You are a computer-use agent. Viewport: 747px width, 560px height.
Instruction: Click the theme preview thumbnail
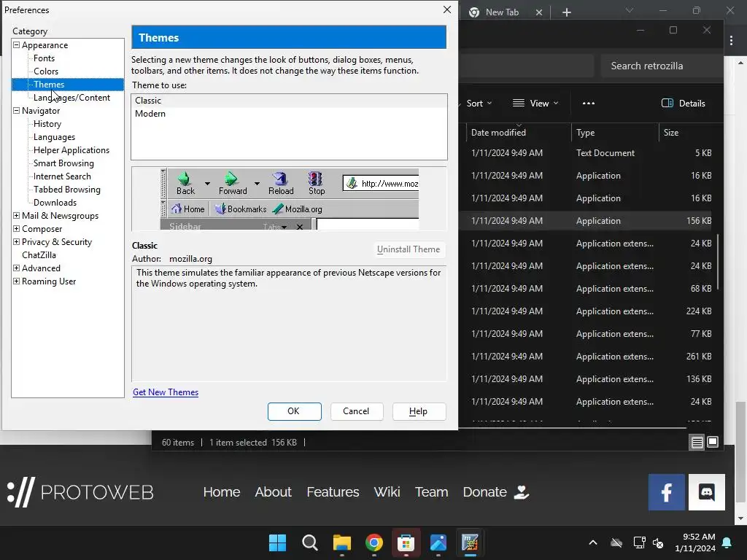click(289, 199)
